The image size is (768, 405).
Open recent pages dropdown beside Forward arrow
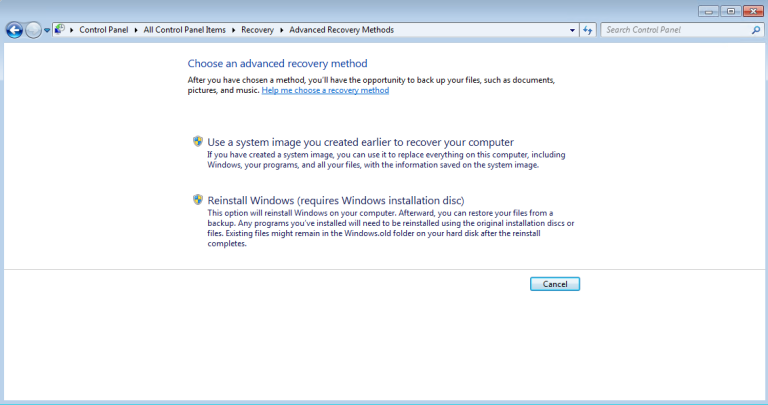[x=47, y=30]
